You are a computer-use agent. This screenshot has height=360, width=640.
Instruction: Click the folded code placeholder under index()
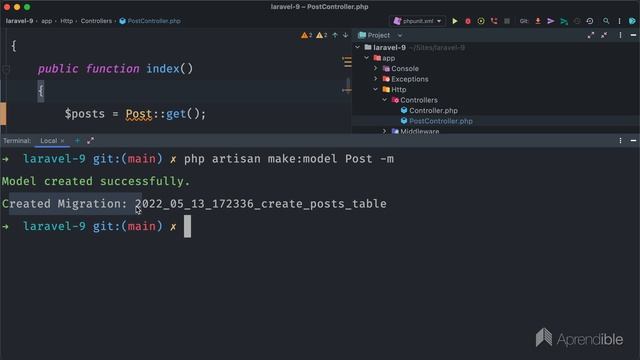coord(41,91)
